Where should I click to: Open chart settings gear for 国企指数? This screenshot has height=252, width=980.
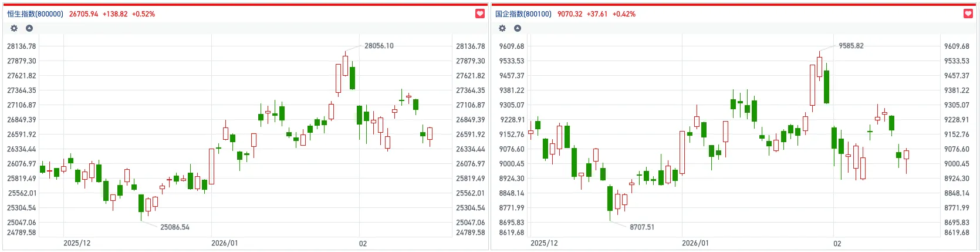pos(502,28)
